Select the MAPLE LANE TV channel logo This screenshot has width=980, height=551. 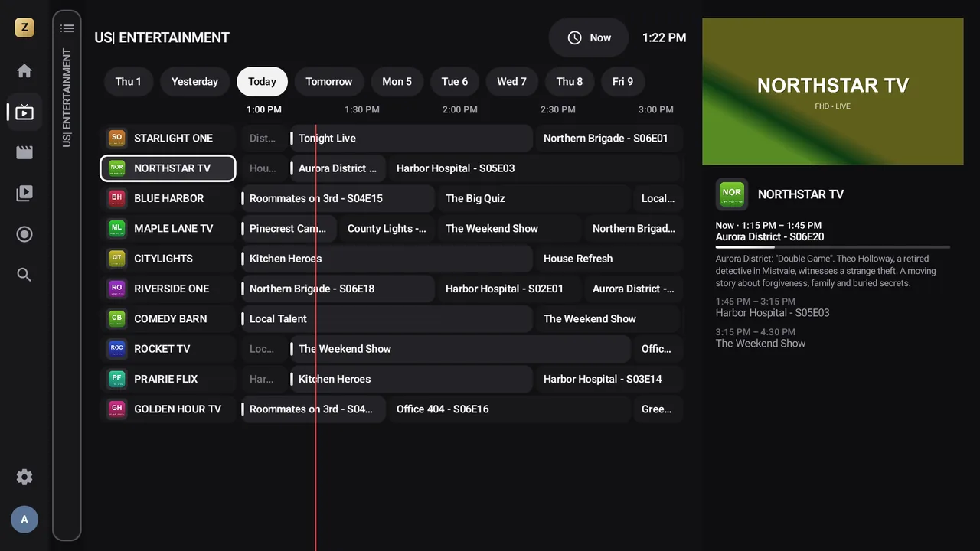point(116,228)
